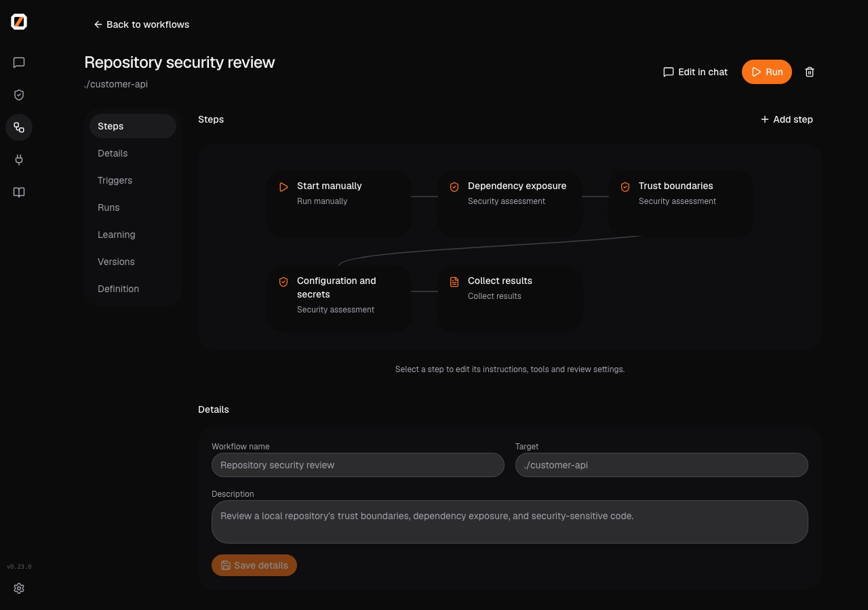Open the plug integrations sidebar icon
Screen dimensions: 868x610
(19, 160)
